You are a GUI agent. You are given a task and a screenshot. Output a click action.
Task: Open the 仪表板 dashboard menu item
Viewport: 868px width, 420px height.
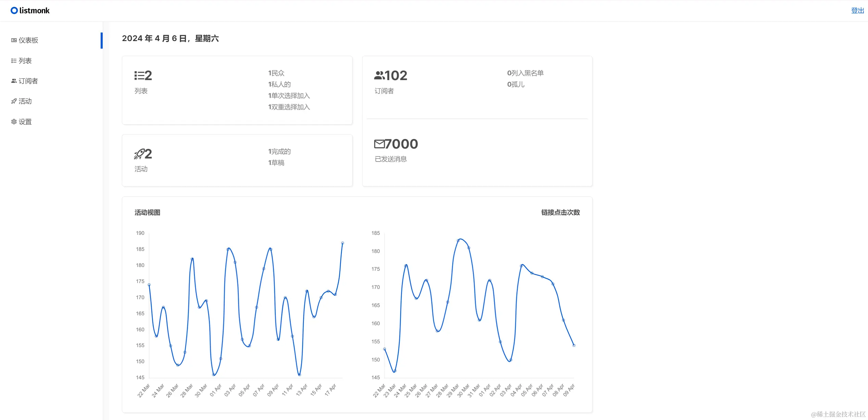(28, 40)
